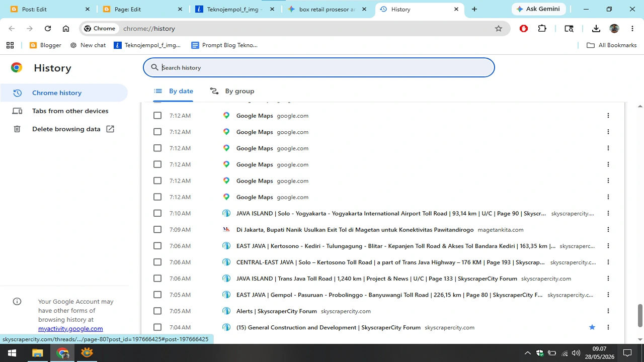Click the history list vertical scrollbar thumb
This screenshot has height=362, width=644.
(640, 315)
